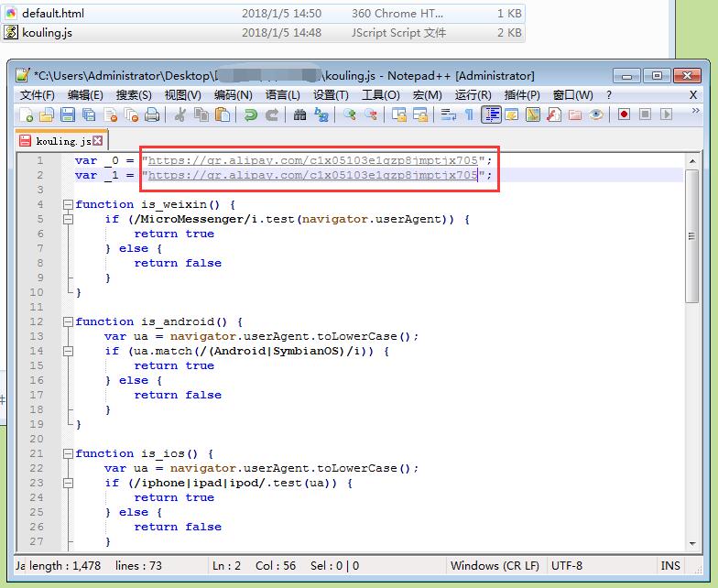Collapse the is_android function fold marker
Image resolution: width=718 pixels, height=588 pixels.
click(68, 321)
